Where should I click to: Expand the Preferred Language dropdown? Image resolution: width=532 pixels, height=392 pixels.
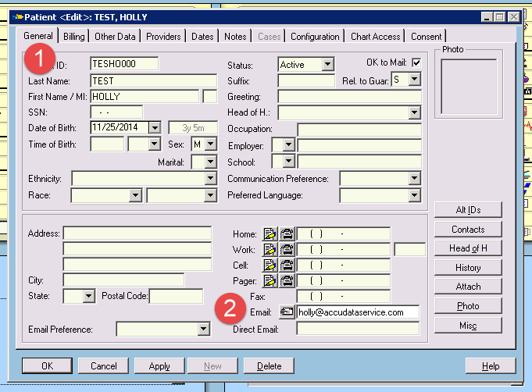point(414,195)
